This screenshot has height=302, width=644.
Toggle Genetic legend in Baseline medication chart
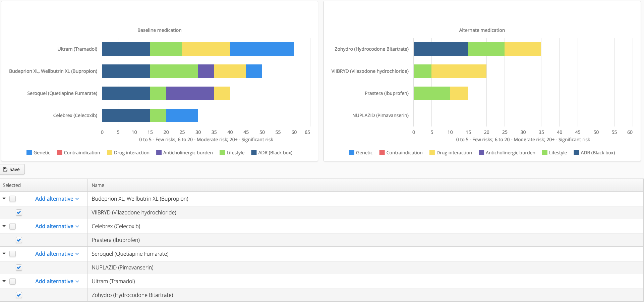(x=38, y=153)
